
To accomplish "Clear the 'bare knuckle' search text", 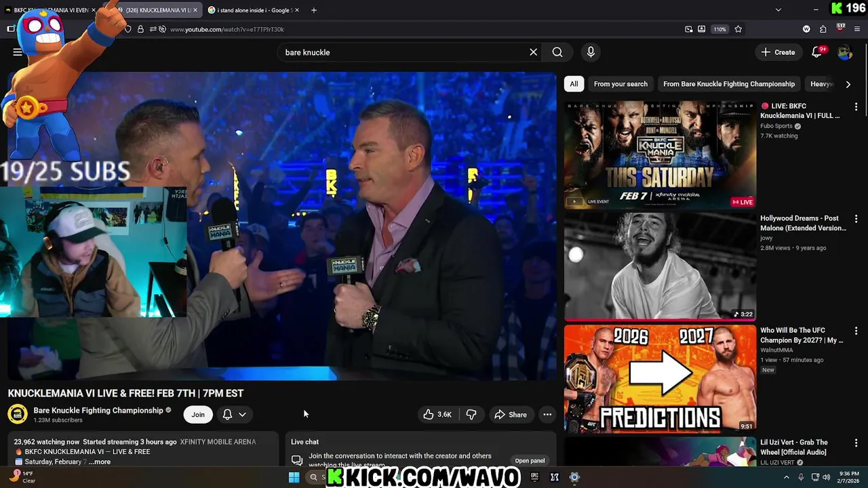I will [534, 52].
